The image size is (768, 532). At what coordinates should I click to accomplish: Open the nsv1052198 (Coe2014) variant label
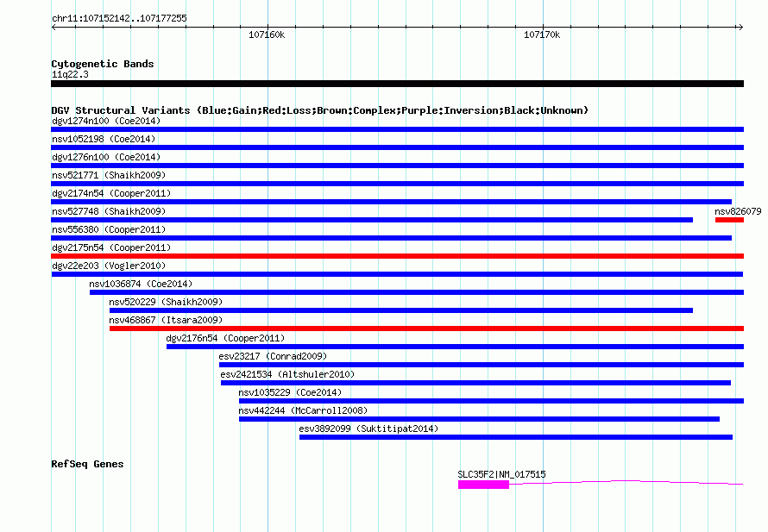pos(104,139)
